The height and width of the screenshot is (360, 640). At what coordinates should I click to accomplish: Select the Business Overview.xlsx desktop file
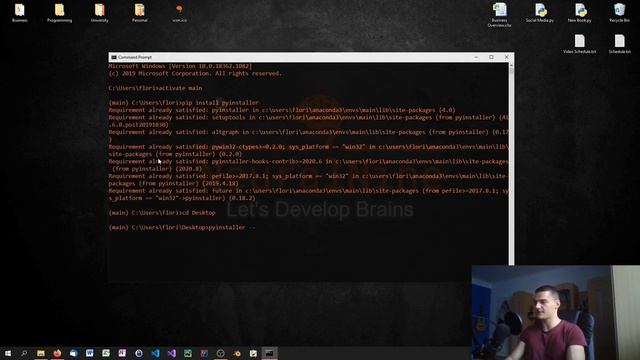(499, 15)
